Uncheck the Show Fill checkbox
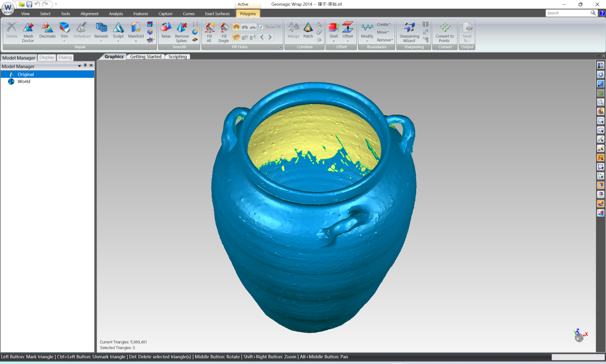The height and width of the screenshot is (364, 606). 261,27
